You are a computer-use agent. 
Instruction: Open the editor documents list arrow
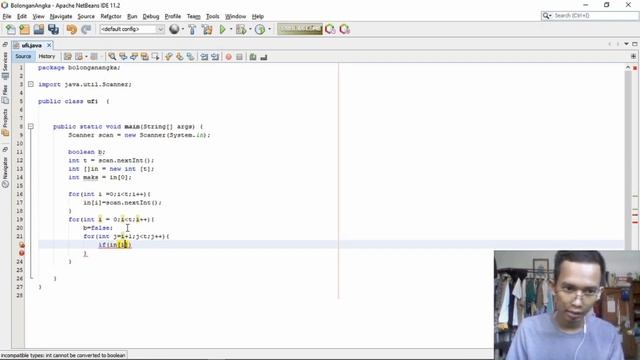pyautogui.click(x=626, y=44)
